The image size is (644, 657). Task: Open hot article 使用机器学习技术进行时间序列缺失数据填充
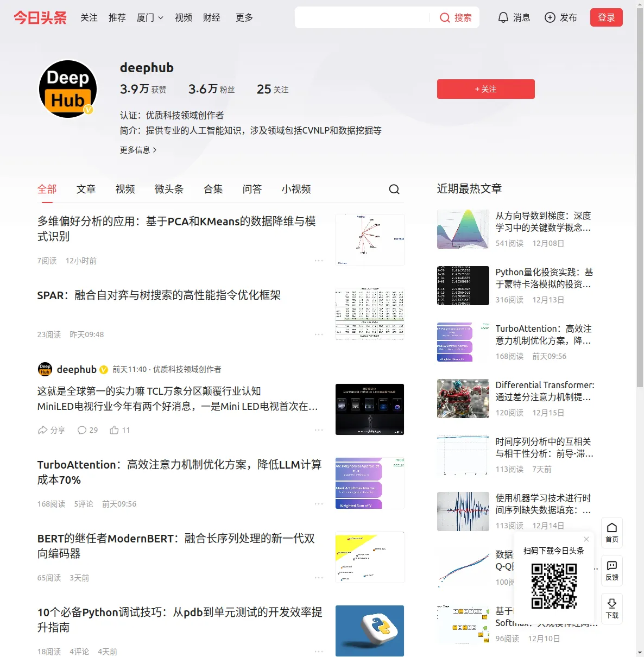(x=544, y=504)
